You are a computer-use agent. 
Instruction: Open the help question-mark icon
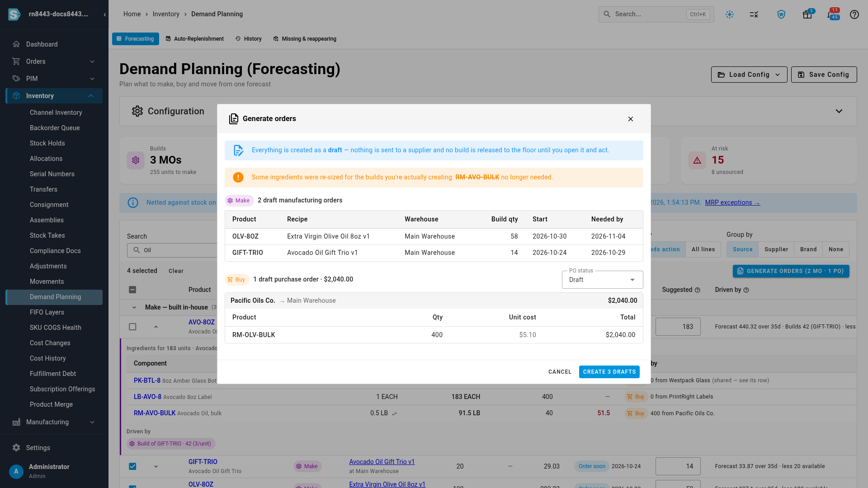[854, 14]
